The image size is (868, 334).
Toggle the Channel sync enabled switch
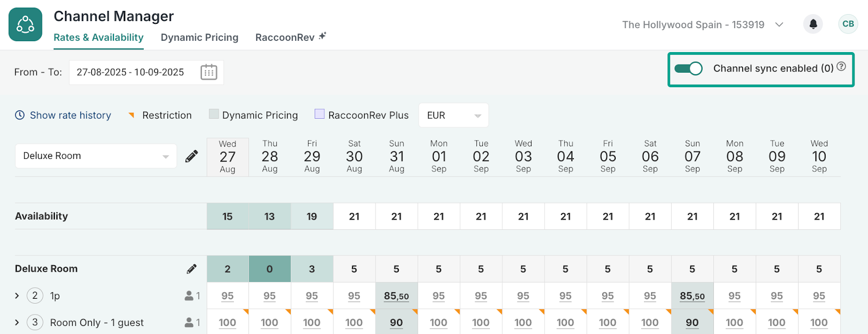[x=688, y=68]
